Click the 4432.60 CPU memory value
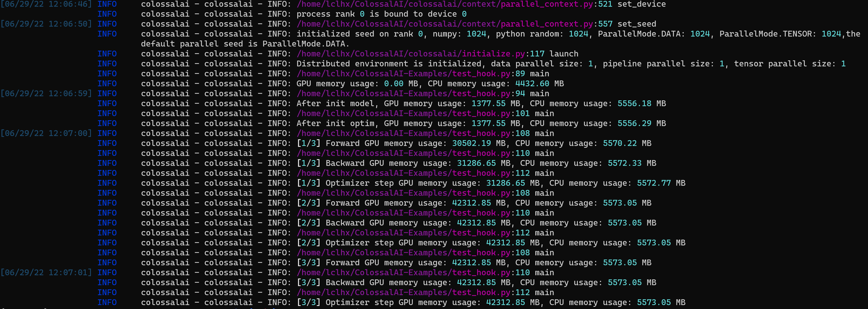 tap(532, 84)
